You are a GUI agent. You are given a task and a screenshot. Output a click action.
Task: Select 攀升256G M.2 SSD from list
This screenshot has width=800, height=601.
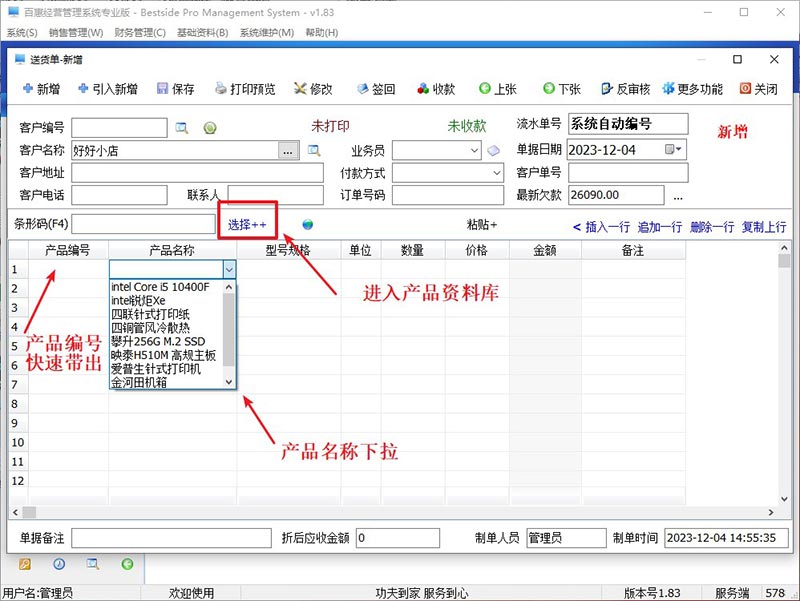[166, 341]
